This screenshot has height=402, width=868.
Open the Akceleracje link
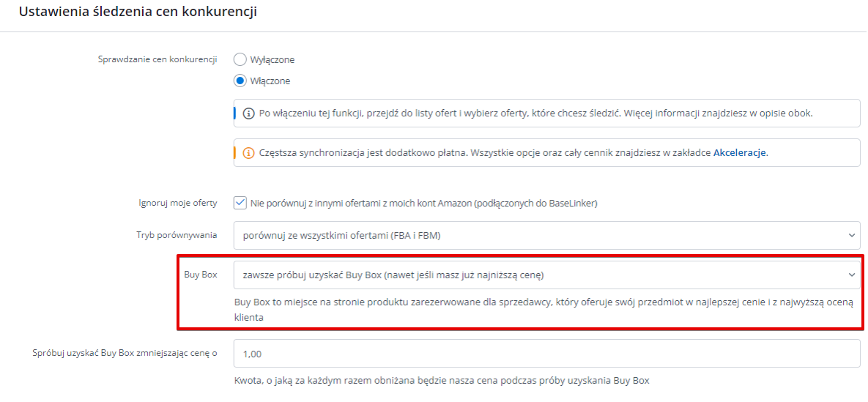click(740, 153)
